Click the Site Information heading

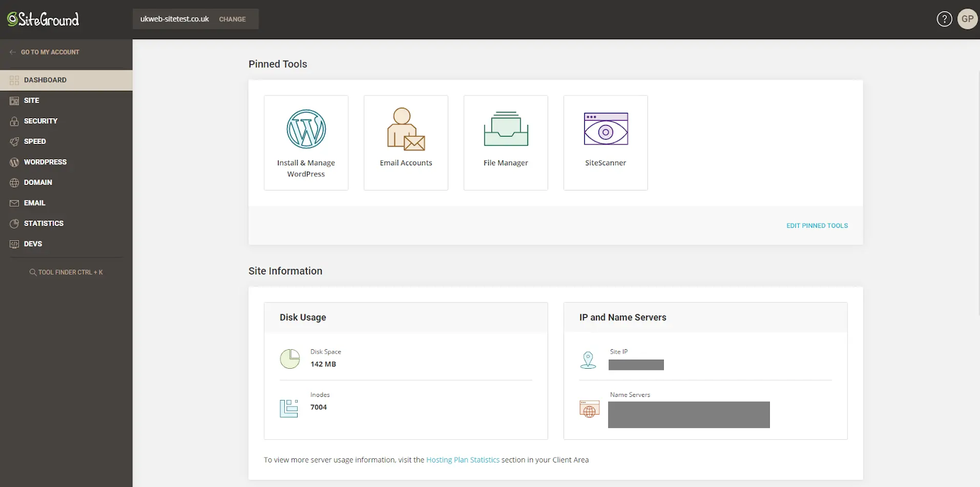coord(285,271)
